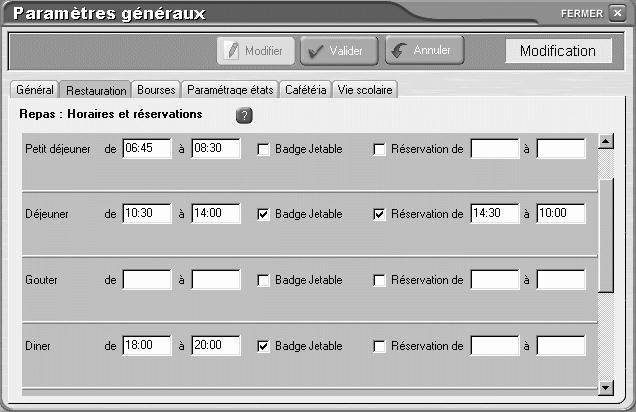The image size is (636, 412).
Task: Enable Badge Jetable for Petit déjeuner
Action: 263,150
